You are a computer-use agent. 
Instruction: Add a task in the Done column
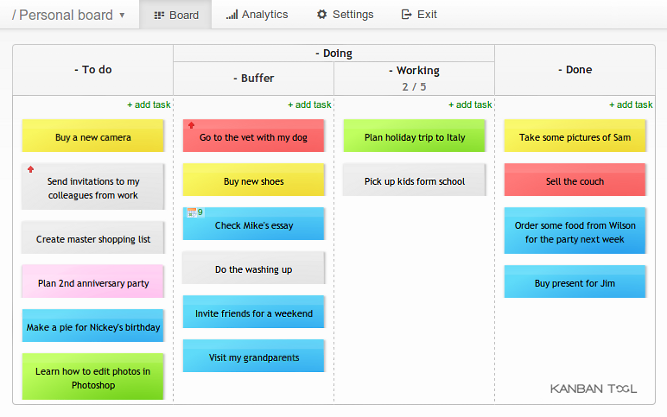pyautogui.click(x=631, y=104)
